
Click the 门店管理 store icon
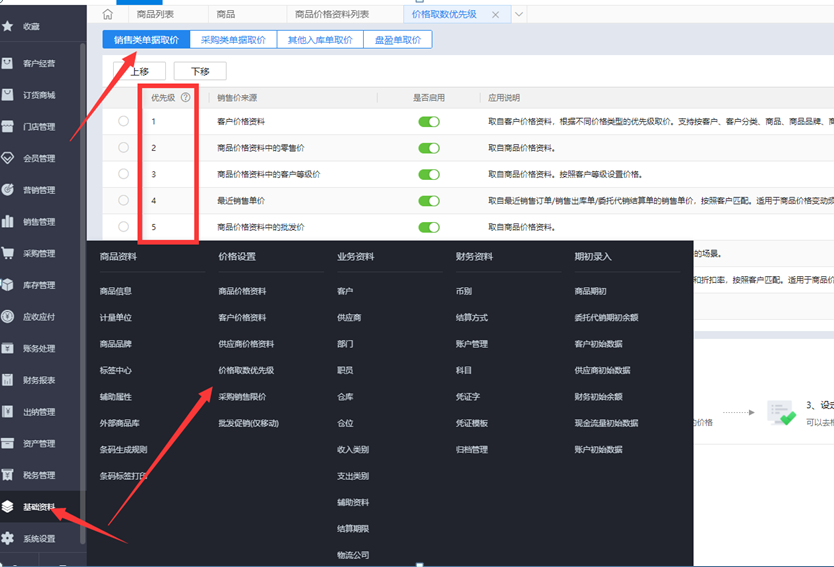coord(8,127)
